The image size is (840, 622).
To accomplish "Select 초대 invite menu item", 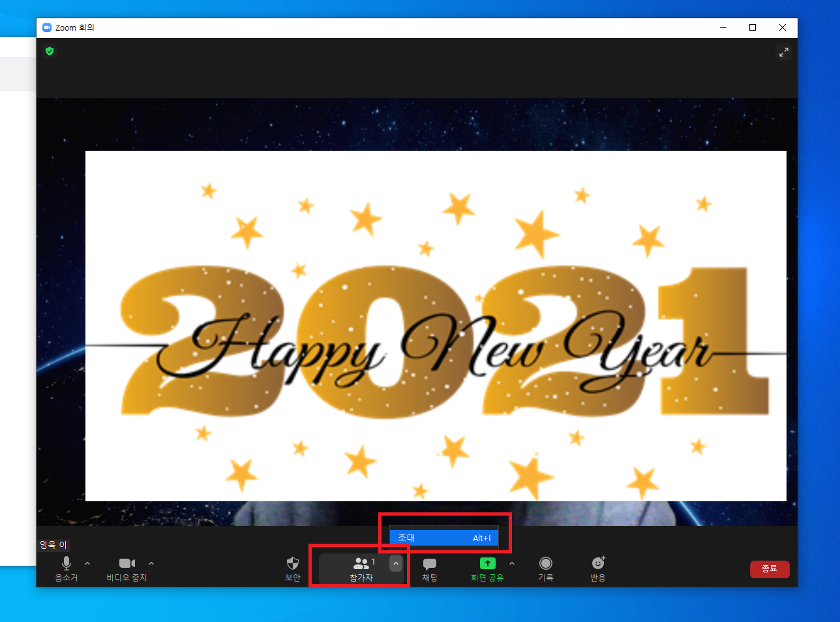I will 444,538.
